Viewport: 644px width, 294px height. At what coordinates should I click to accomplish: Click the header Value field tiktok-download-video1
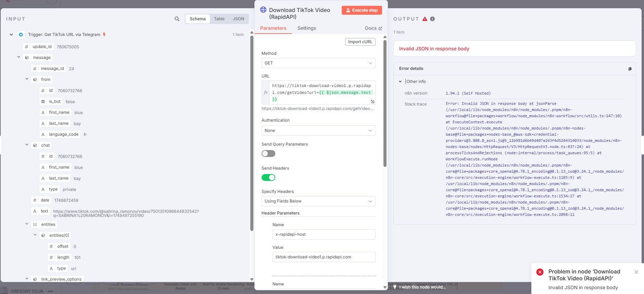pos(324,257)
